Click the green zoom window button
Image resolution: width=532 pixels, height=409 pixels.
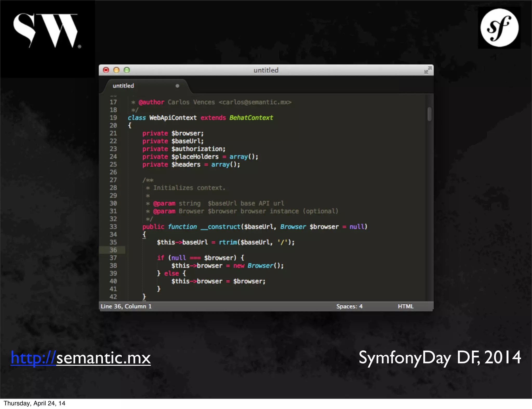pos(127,70)
